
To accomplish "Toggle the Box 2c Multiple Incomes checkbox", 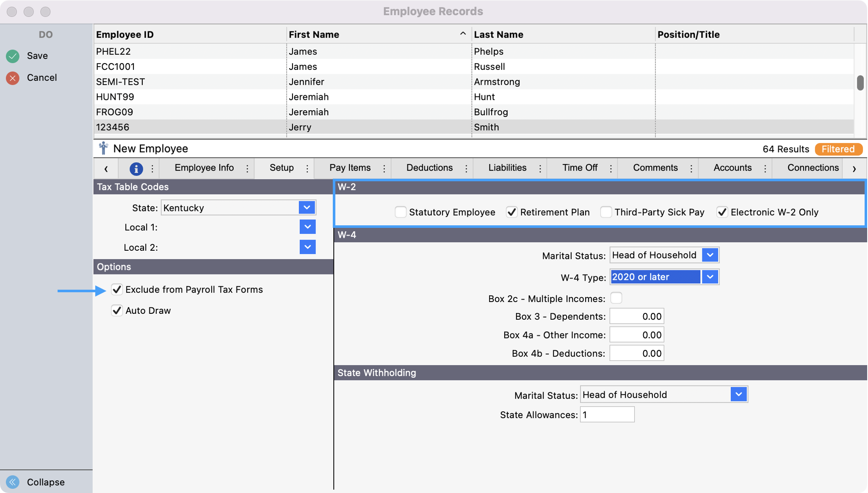I will [x=616, y=298].
